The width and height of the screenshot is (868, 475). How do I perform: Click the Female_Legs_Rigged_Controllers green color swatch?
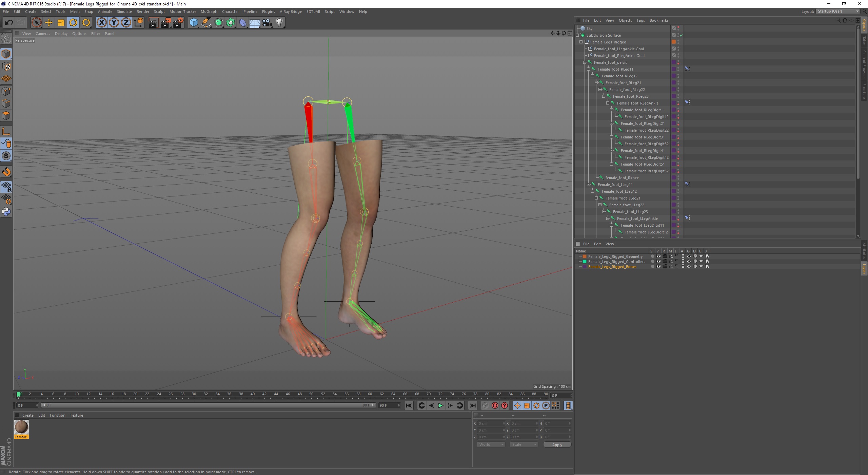pos(585,262)
